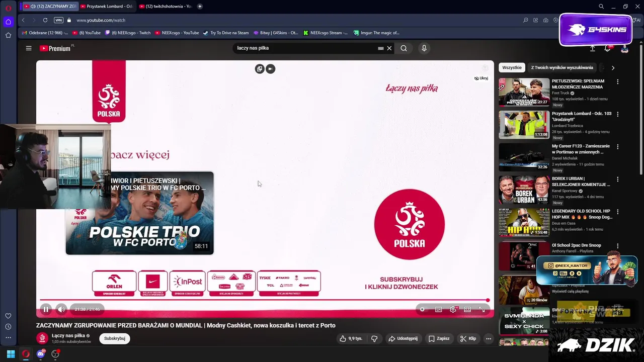The width and height of the screenshot is (644, 362).
Task: Toggle subtitles in the video player
Action: coord(438,309)
